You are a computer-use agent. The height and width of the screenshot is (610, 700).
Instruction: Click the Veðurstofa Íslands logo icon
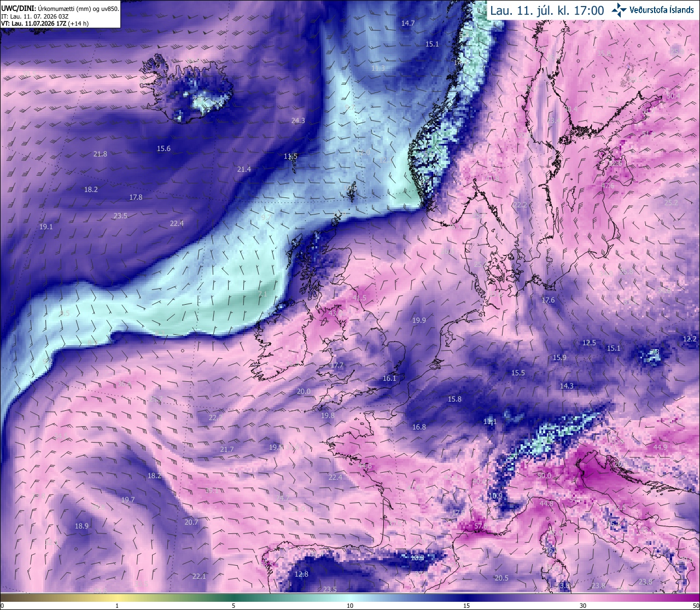(x=619, y=10)
